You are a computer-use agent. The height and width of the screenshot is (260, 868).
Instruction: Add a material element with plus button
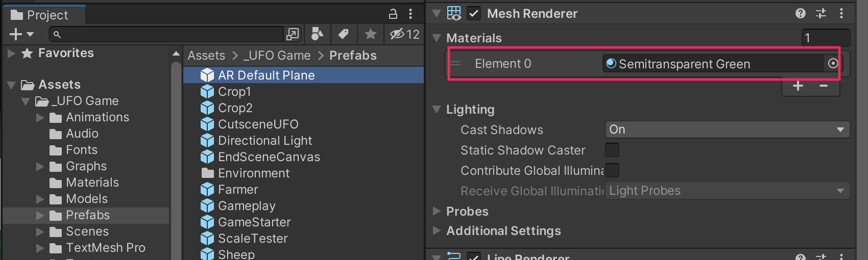tap(798, 86)
